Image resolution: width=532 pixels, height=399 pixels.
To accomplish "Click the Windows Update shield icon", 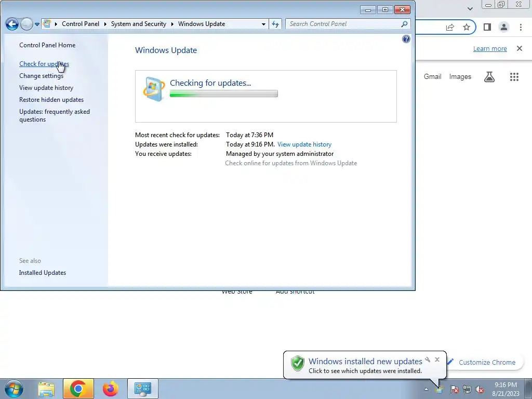I will pyautogui.click(x=154, y=89).
